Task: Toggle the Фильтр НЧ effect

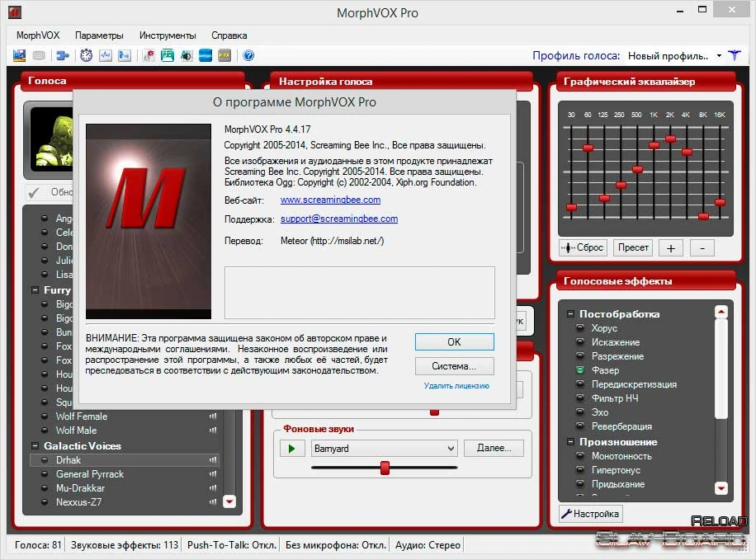Action: 580,398
